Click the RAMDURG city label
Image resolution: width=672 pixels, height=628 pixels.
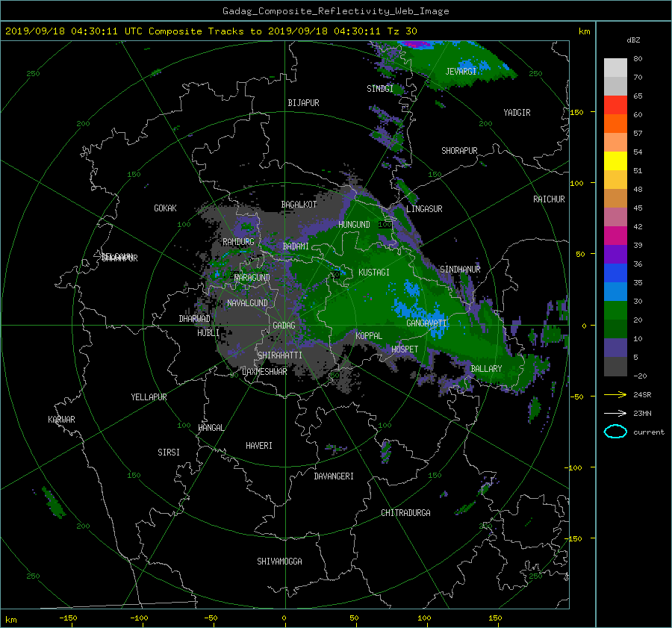238,242
